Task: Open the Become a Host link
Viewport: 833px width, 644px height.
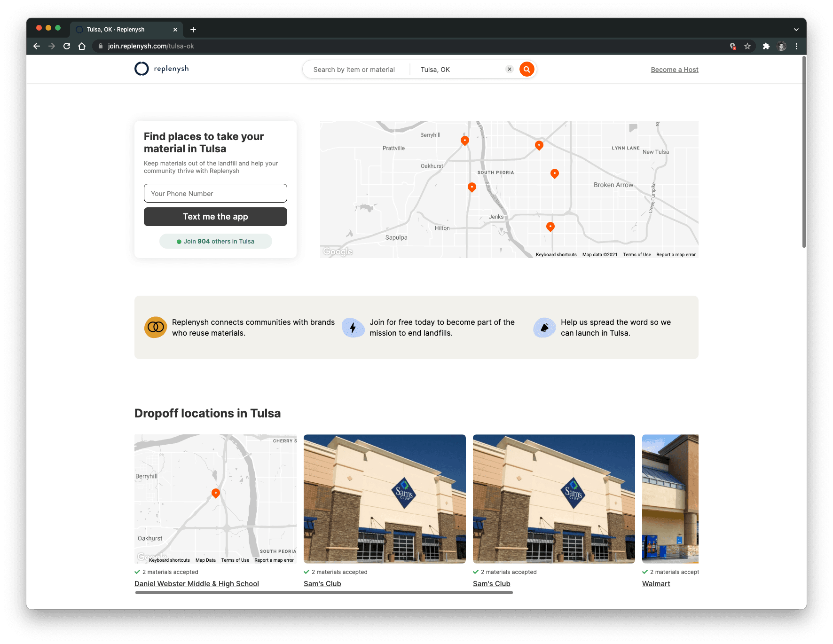Action: 674,70
